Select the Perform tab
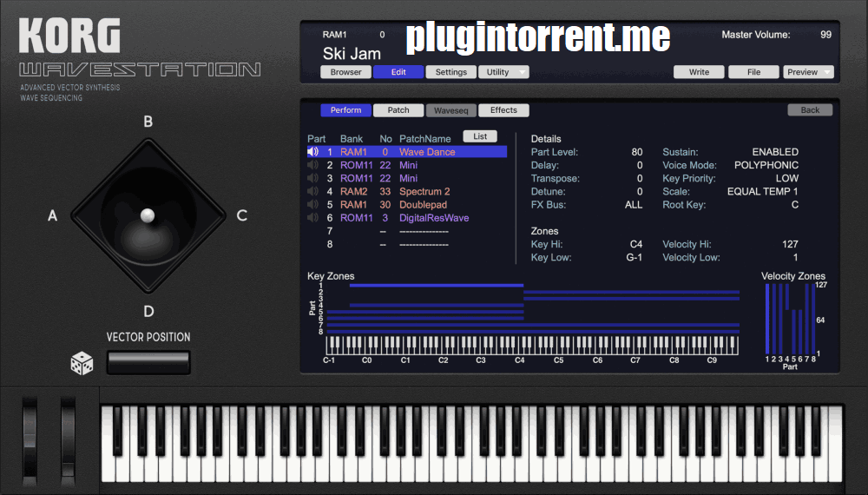Screen dimensions: 868x495 tap(346, 110)
